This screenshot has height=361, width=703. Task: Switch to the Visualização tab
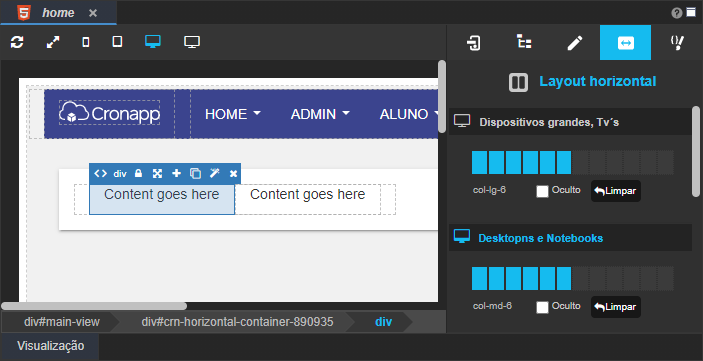point(51,346)
